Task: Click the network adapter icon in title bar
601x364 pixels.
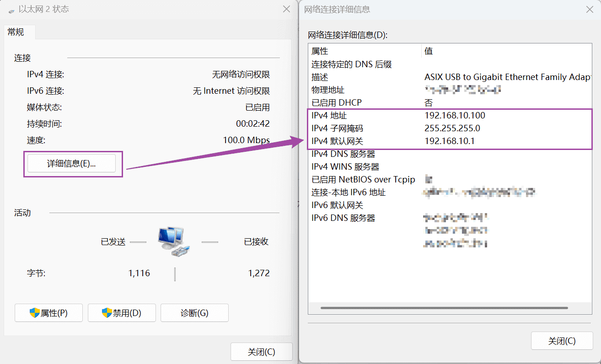Action: 11,10
